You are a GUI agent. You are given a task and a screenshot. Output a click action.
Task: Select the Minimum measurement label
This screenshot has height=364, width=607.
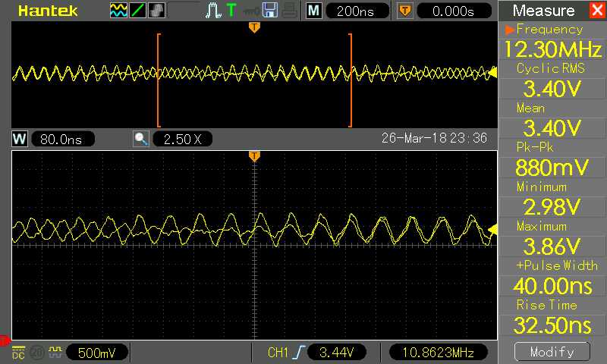tap(541, 187)
